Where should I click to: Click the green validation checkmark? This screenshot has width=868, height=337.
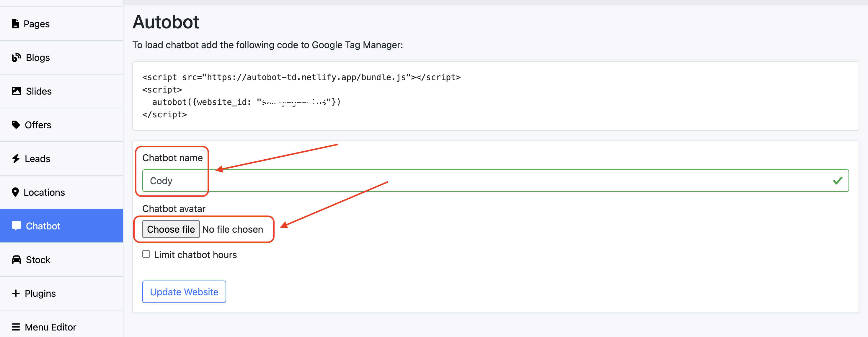tap(838, 181)
